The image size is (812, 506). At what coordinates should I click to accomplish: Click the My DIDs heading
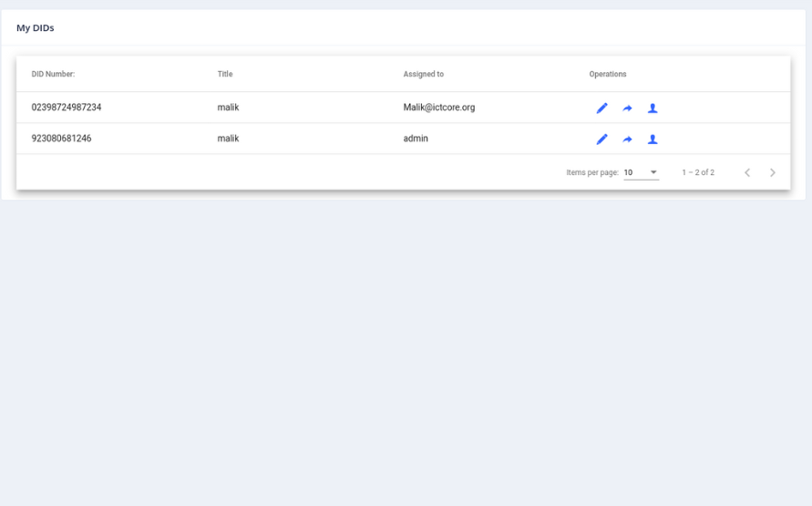[x=36, y=27]
